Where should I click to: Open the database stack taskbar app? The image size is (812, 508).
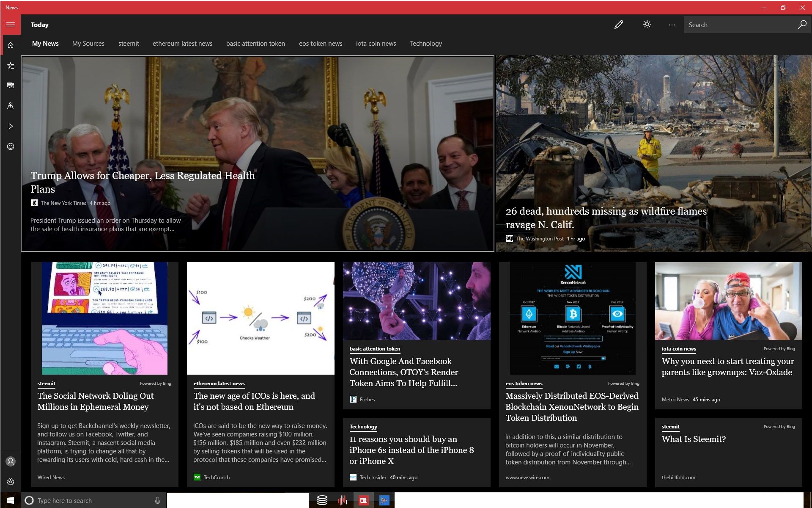pos(322,500)
